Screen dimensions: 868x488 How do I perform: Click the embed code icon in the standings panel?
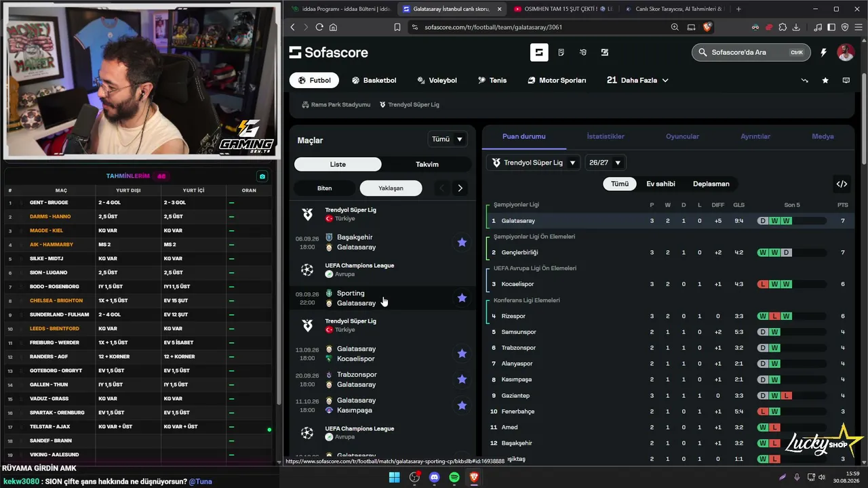pyautogui.click(x=842, y=184)
